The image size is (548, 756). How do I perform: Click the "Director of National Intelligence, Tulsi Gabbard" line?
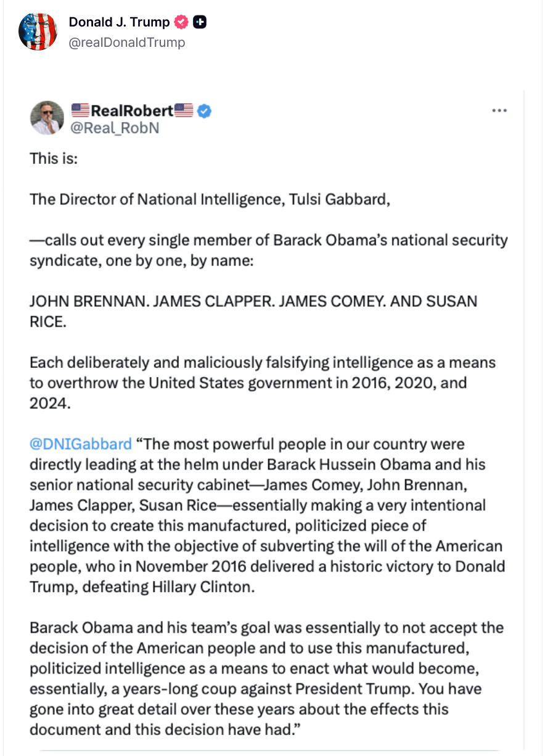[x=210, y=199]
